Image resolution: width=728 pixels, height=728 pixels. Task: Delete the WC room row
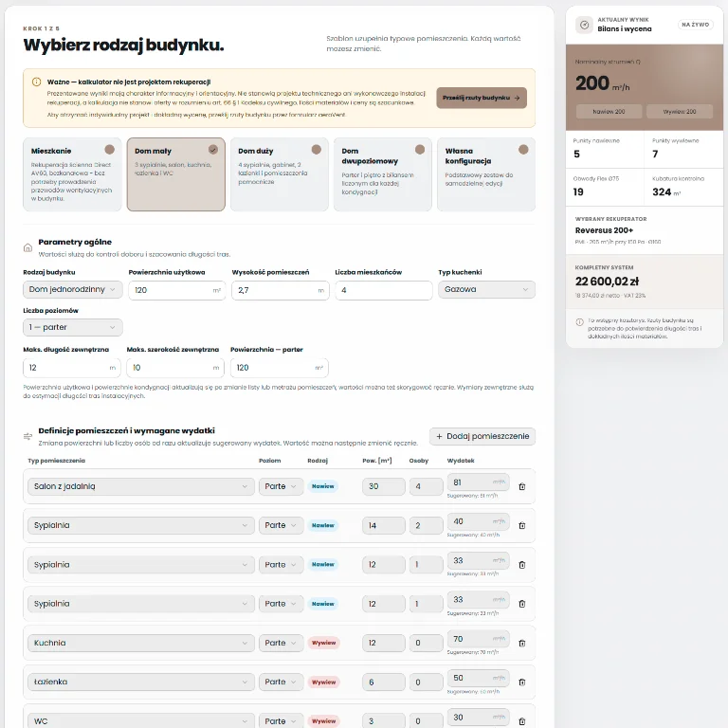522,721
